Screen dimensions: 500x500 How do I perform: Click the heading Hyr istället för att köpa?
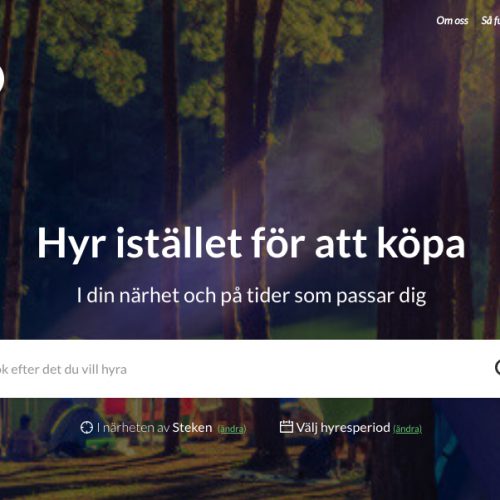pos(251,243)
